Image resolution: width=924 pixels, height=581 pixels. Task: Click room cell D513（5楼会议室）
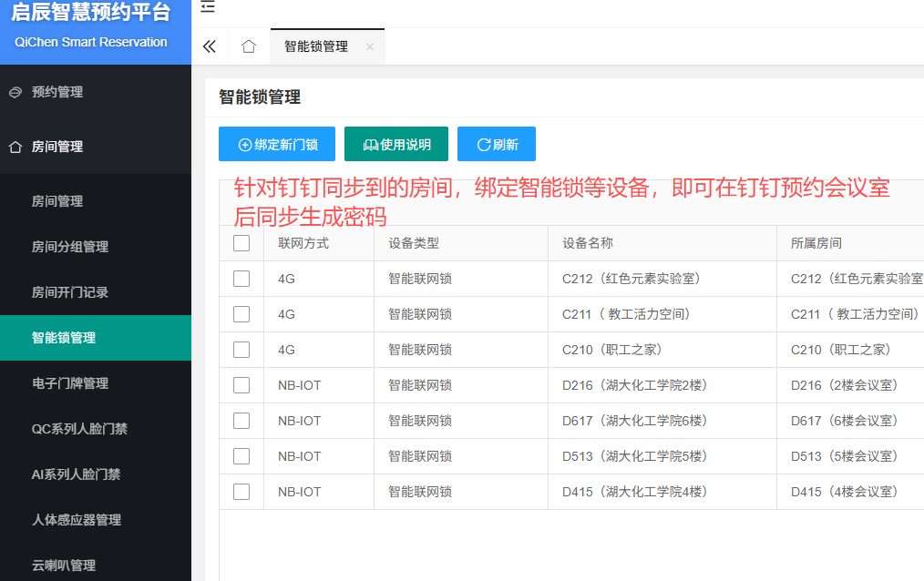point(846,456)
